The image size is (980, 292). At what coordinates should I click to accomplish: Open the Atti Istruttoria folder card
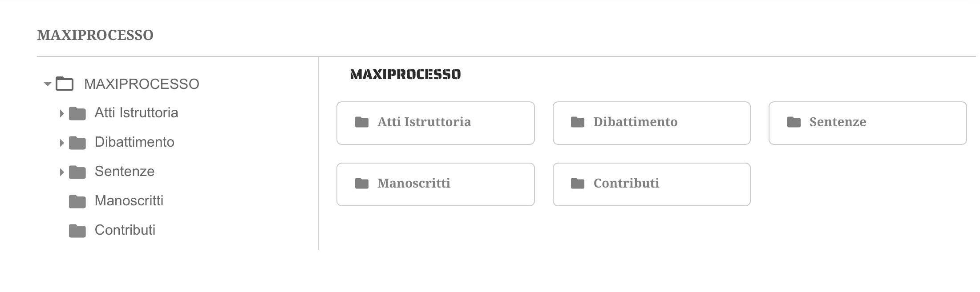coord(435,123)
